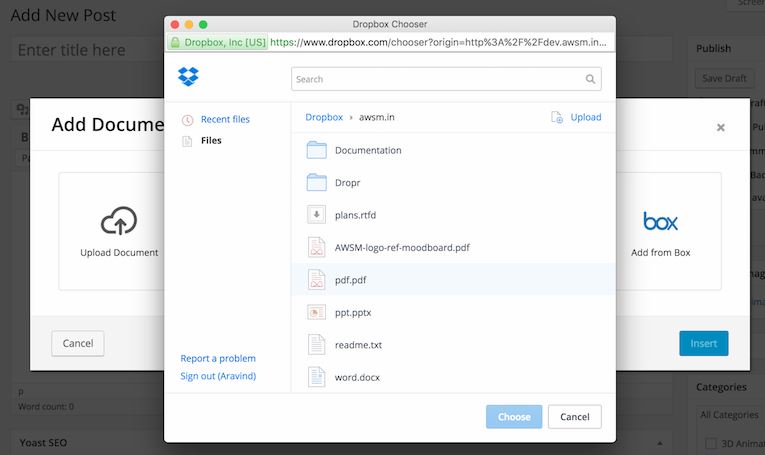Click the Dropbox logo icon
Screen dimensions: 765x455
click(x=188, y=77)
